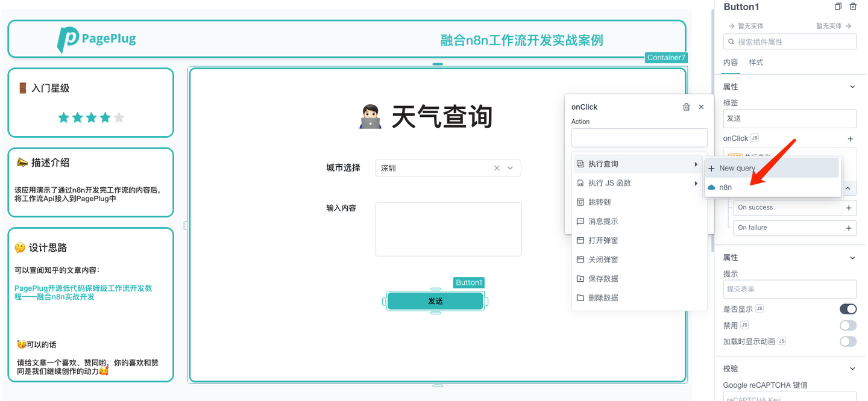Screen dimensions: 868x401
Task: Delete the onClick action with its trash icon
Action: click(x=686, y=107)
